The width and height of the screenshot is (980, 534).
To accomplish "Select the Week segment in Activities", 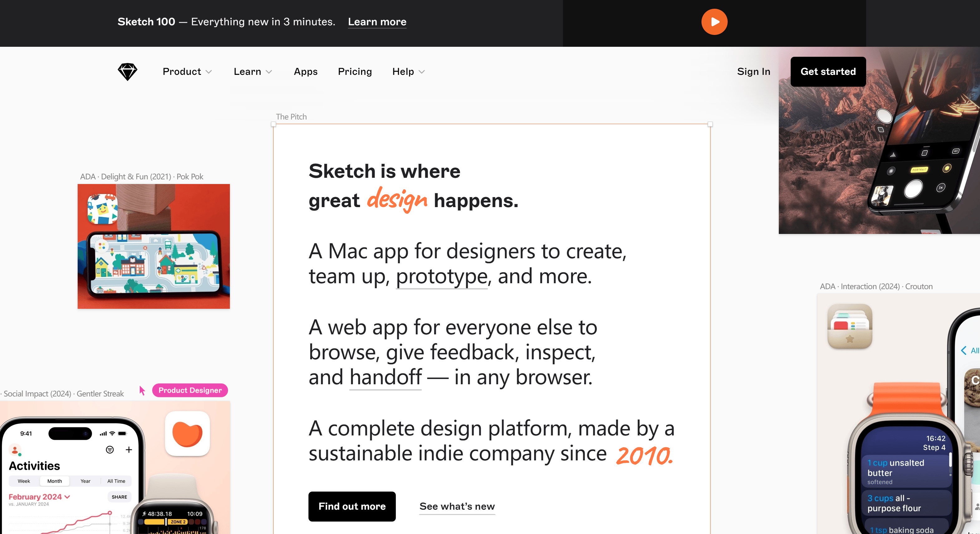I will (x=24, y=481).
